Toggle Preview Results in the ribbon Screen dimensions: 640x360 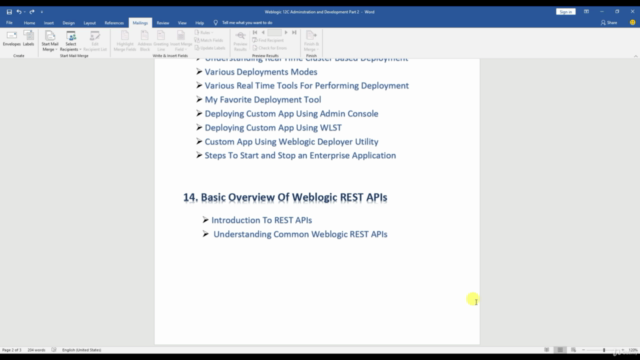(240, 41)
